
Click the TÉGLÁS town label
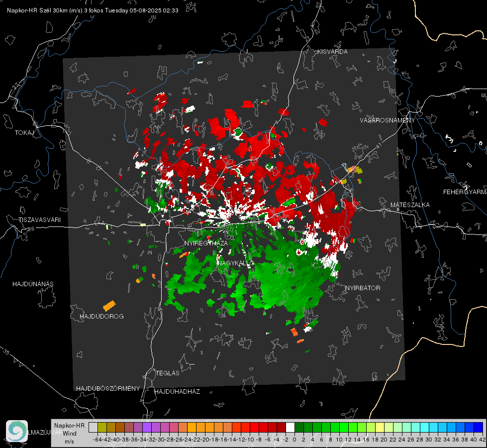[x=168, y=373]
